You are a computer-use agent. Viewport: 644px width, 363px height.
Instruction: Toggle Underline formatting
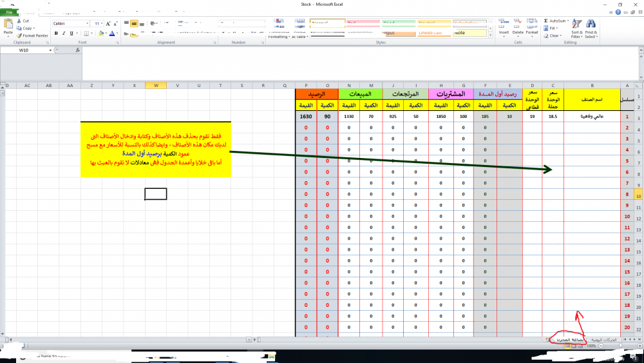(x=71, y=34)
